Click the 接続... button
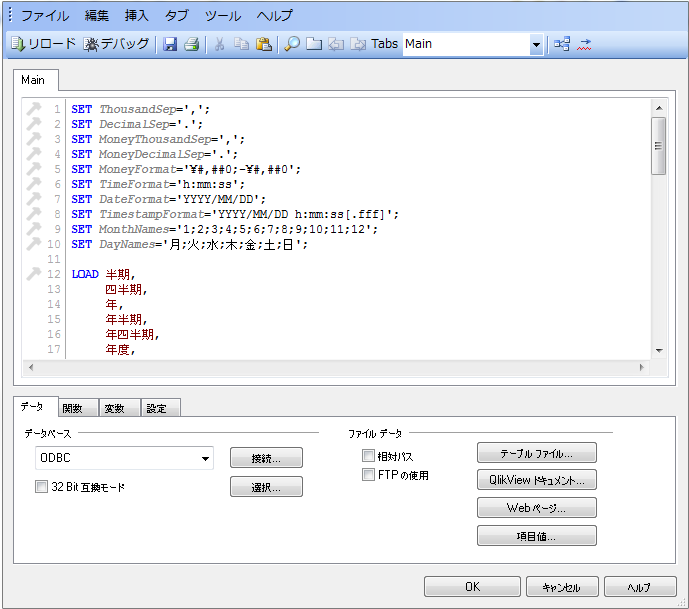Screen dimensions: 689x609 (266, 458)
